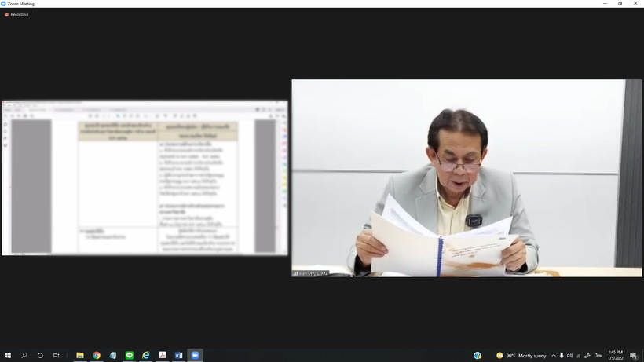The image size is (644, 362).
Task: Launch File Explorer from the taskbar
Action: [x=80, y=355]
